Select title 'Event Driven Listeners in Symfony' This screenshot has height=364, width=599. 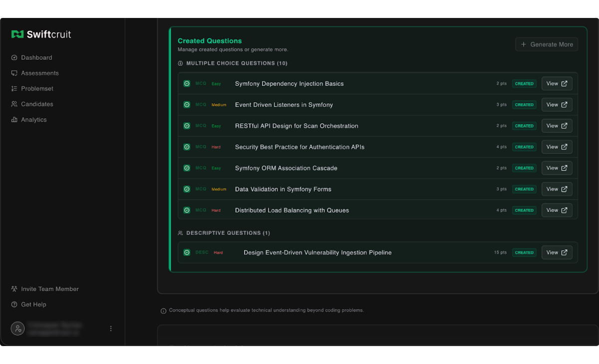[284, 105]
